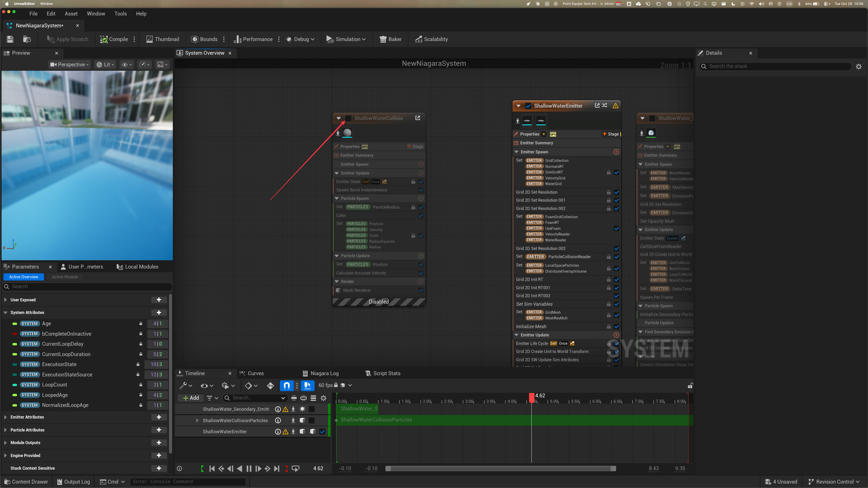Toggle Bounds in the toolbar

click(x=204, y=39)
